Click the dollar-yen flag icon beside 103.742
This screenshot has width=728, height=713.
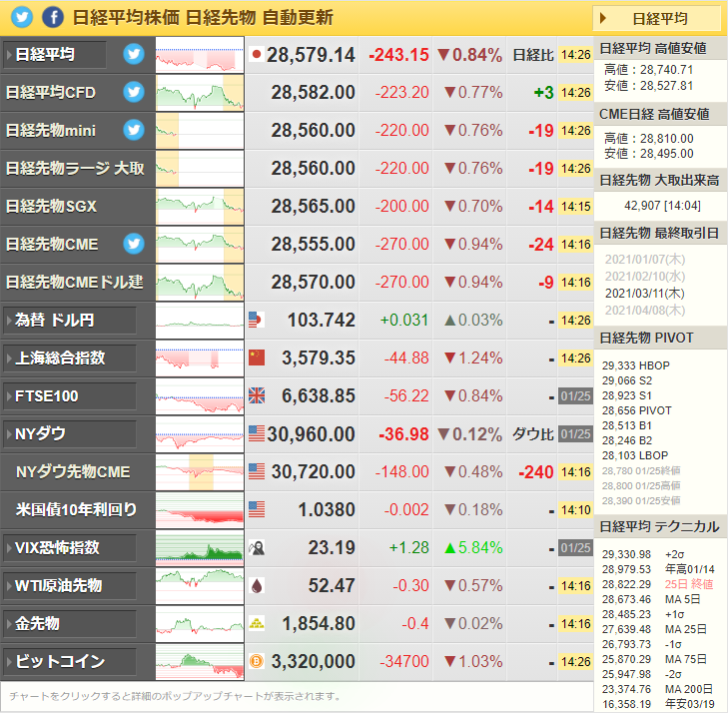click(257, 320)
